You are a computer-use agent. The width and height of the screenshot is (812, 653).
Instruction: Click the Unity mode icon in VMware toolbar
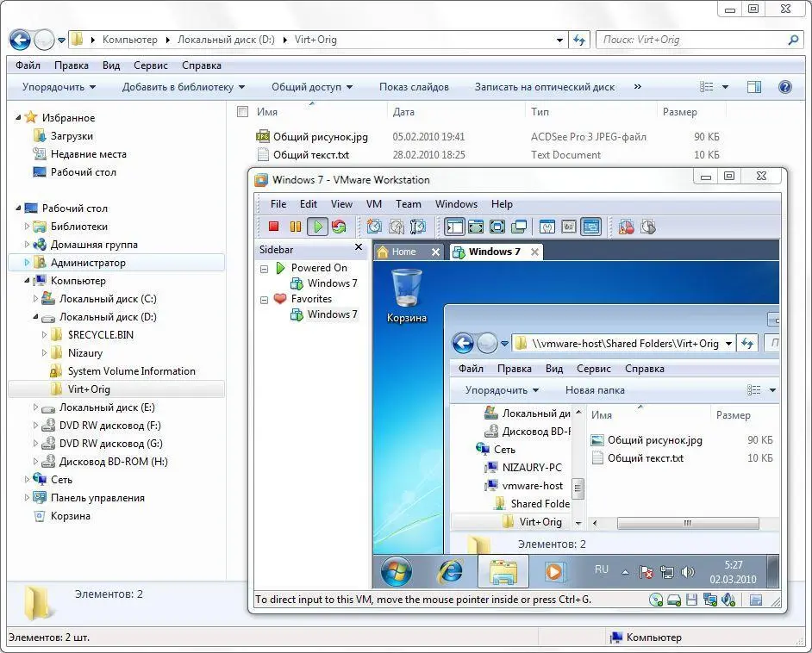pyautogui.click(x=519, y=227)
